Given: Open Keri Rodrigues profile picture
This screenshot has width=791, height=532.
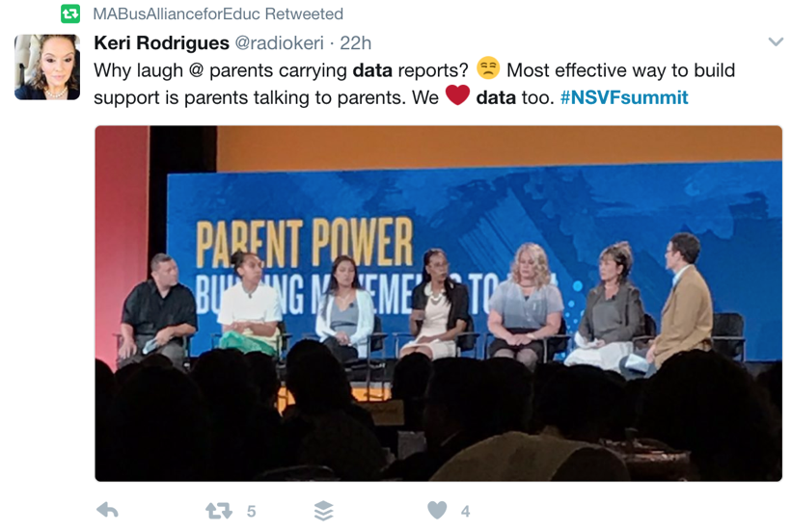Looking at the screenshot, I should point(47,67).
